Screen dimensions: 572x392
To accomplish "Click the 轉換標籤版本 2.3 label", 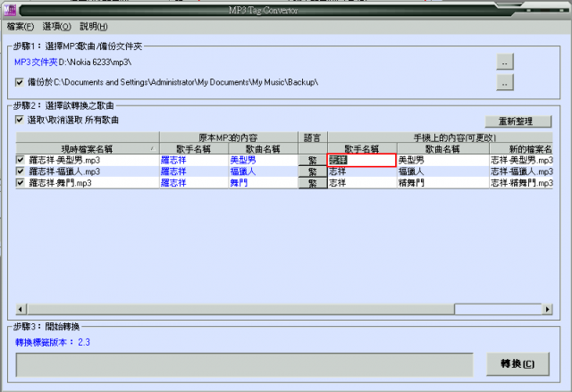I will (x=53, y=342).
